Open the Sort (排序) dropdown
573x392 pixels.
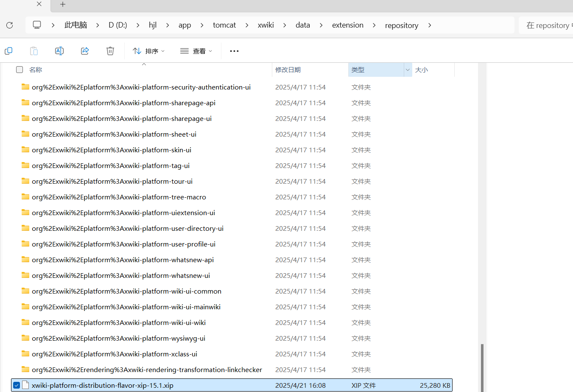(148, 51)
